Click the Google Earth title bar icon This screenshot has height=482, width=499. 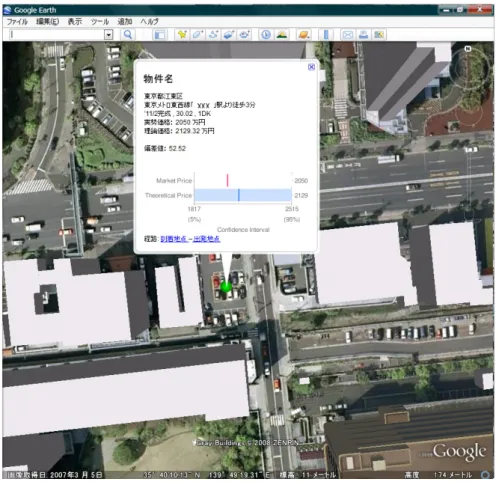pyautogui.click(x=8, y=10)
